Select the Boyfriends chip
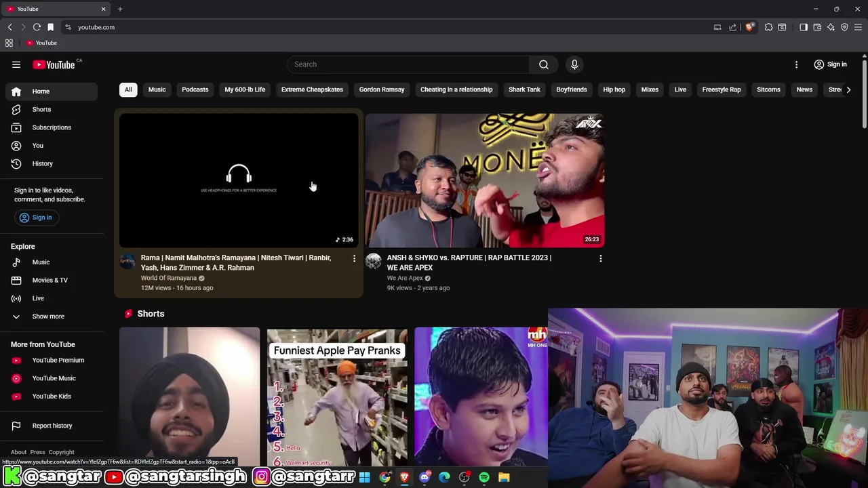Screen dimensions: 868x488 (x=572, y=89)
